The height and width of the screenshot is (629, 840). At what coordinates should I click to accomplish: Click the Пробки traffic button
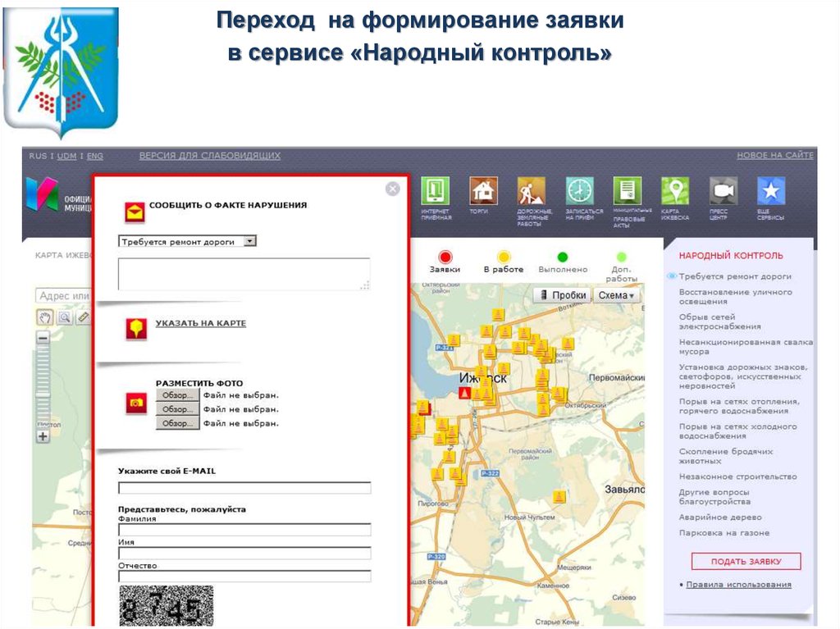[562, 295]
